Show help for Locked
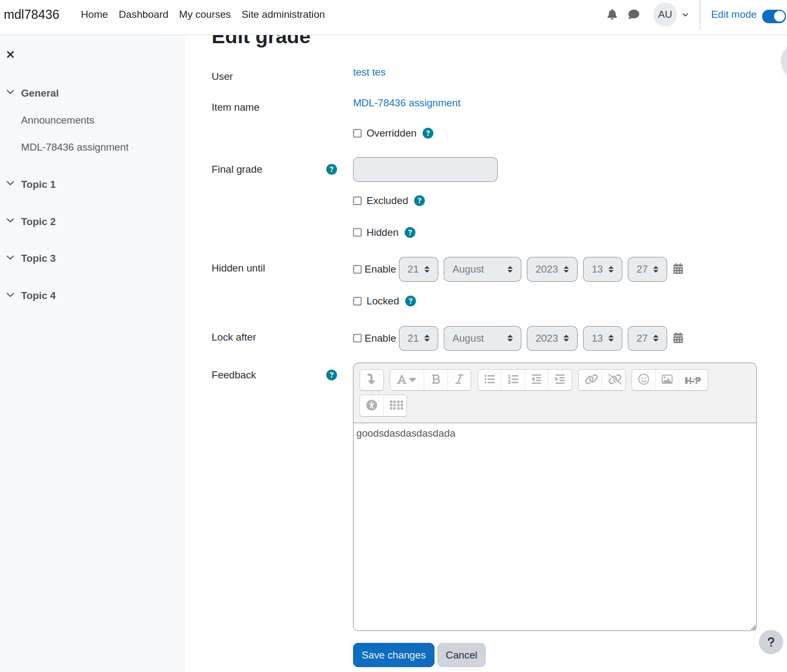The image size is (787, 672). coord(411,301)
